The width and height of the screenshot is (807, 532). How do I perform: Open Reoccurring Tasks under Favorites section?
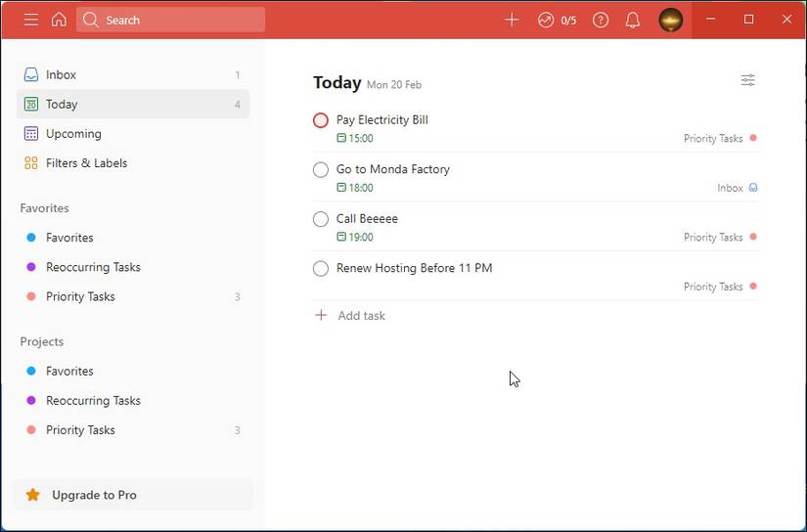133,267
